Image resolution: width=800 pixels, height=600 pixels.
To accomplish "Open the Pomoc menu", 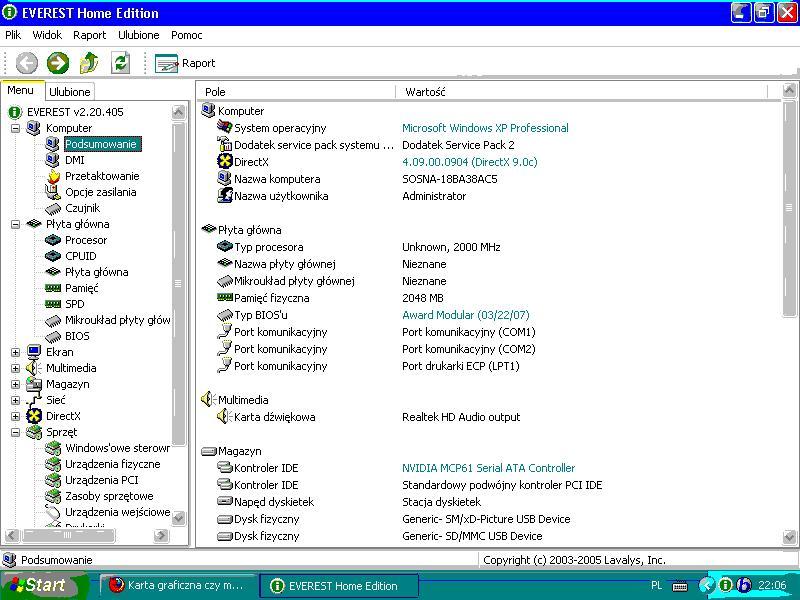I will point(187,35).
